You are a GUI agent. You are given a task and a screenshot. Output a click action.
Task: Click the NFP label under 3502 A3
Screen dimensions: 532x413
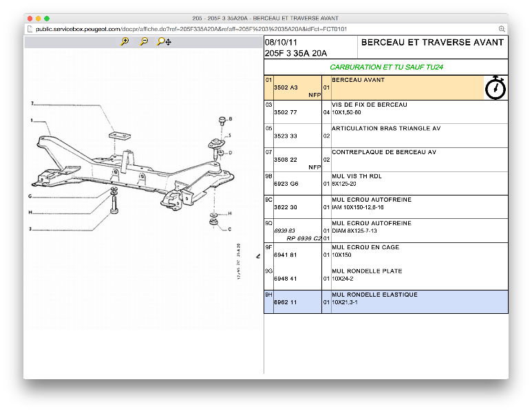(315, 95)
